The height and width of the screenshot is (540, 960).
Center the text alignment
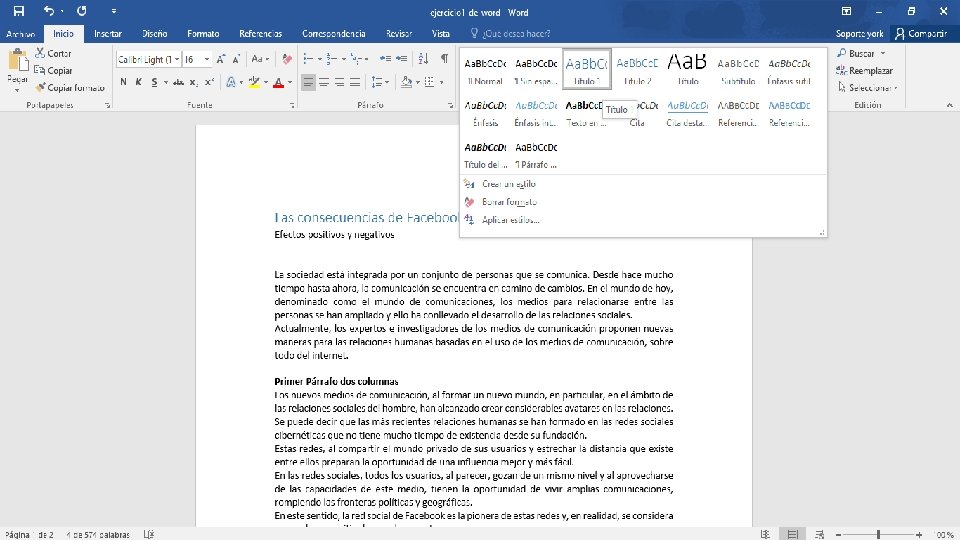click(x=324, y=82)
